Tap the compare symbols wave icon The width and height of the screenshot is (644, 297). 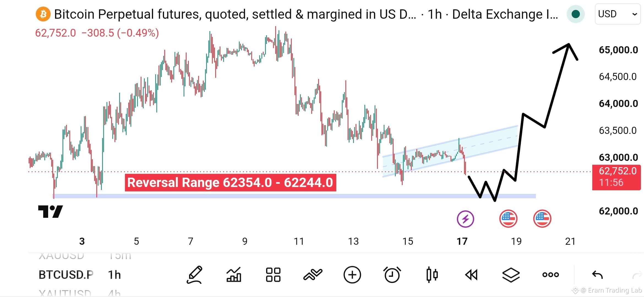(x=313, y=275)
